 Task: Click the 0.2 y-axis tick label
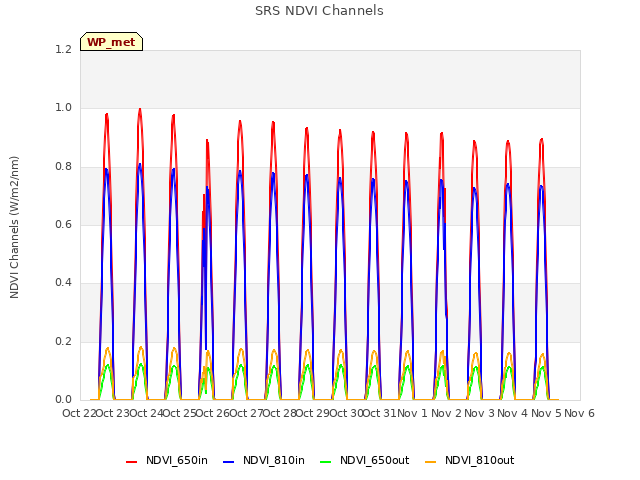click(x=63, y=341)
